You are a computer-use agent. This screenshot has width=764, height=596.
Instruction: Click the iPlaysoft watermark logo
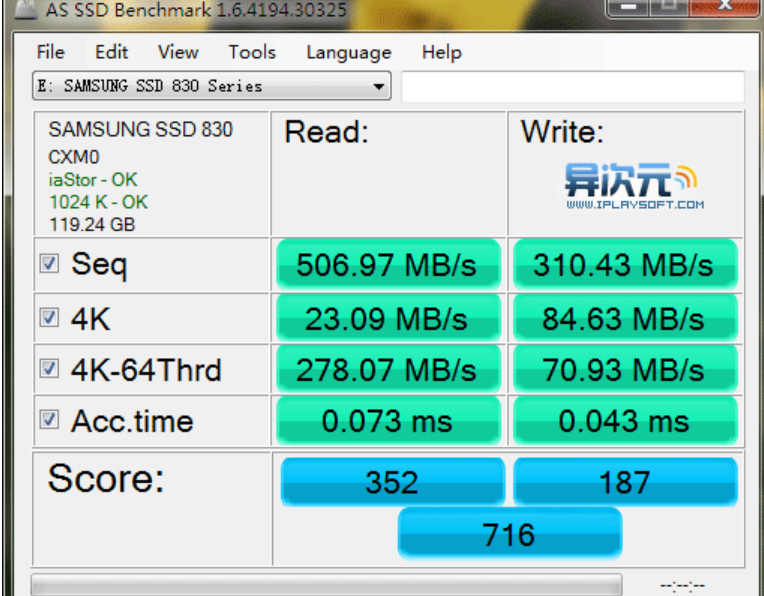click(x=634, y=186)
